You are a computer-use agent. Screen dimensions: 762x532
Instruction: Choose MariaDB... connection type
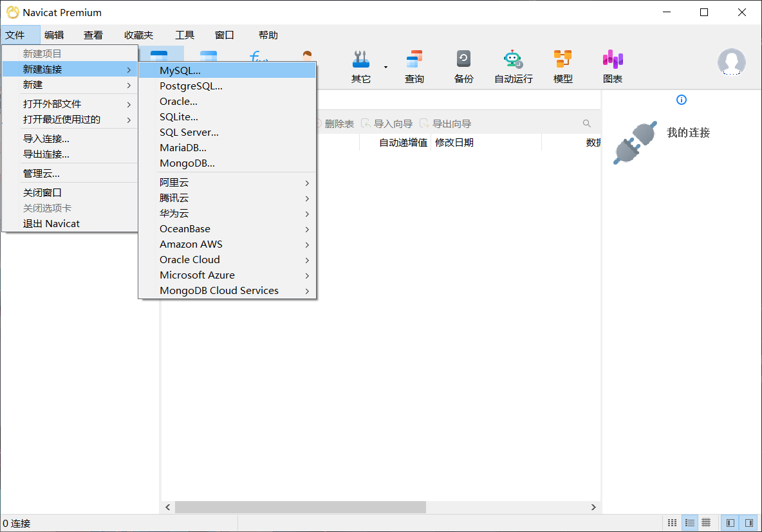pyautogui.click(x=227, y=148)
